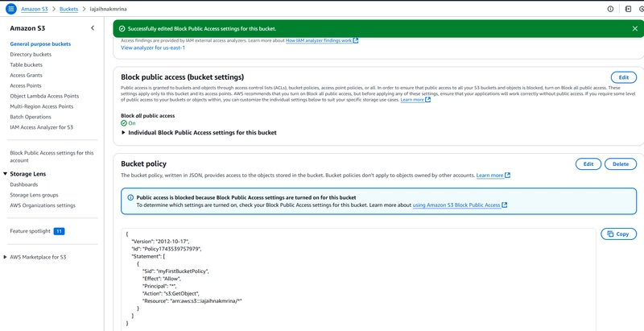Image resolution: width=644 pixels, height=331 pixels.
Task: Click the Block all public access label
Action: [148, 116]
